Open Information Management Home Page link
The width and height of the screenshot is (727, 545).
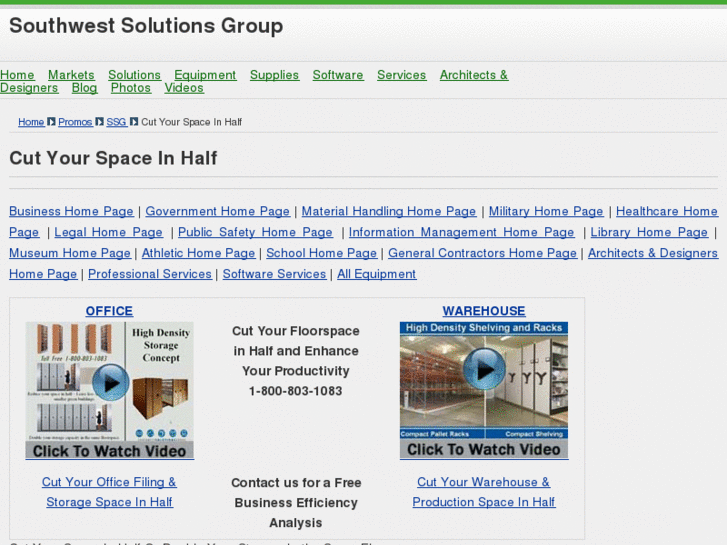(x=461, y=232)
